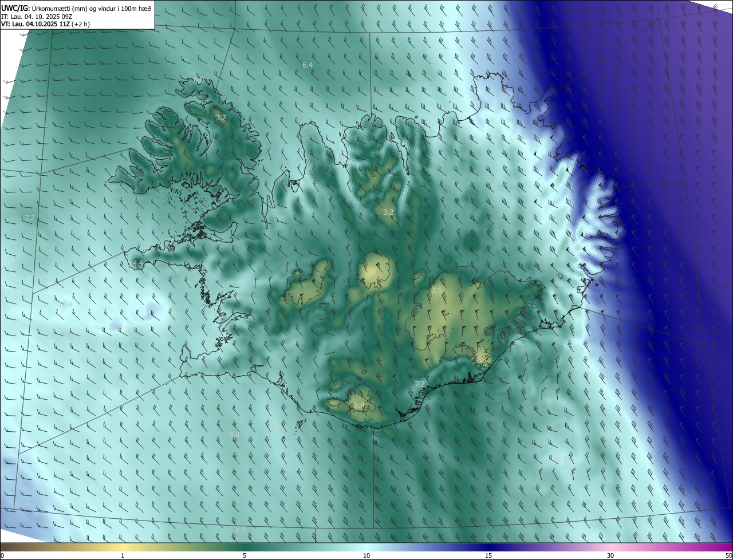Click the 2.8 value label on the map
This screenshot has height=560, width=733.
point(359,406)
